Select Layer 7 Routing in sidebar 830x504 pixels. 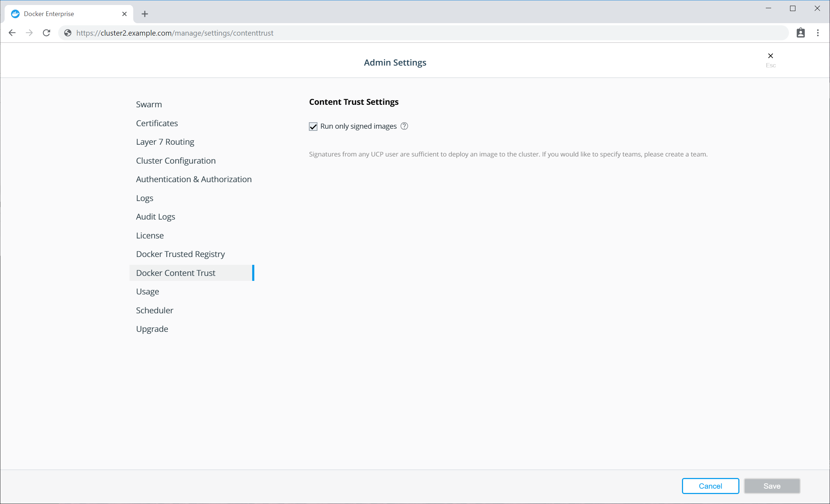(165, 142)
